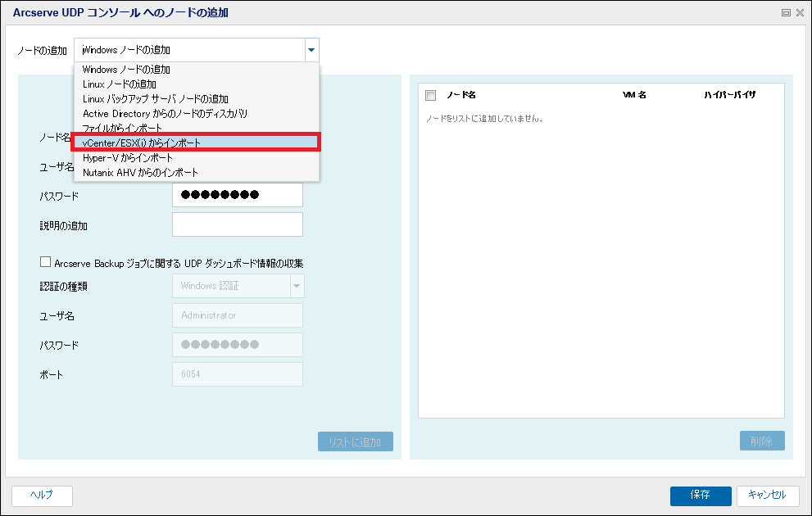Open ヘルプ at bottom left

click(x=42, y=496)
